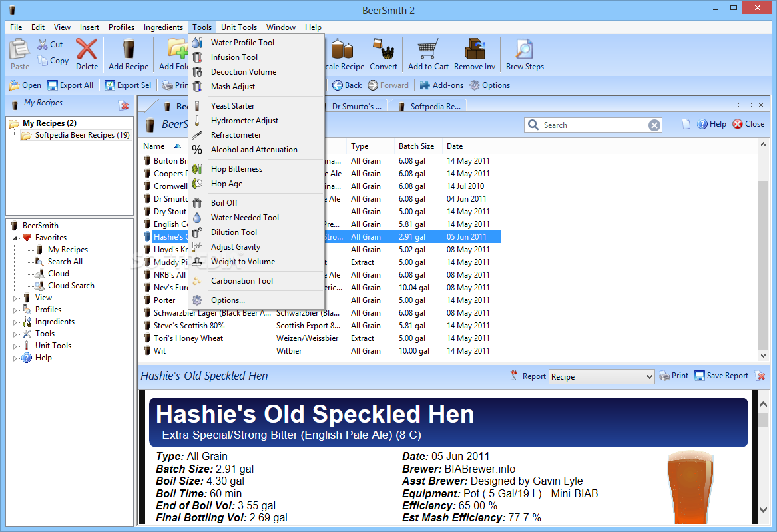Open the Report type dropdown showing Recipe
This screenshot has height=532, width=777.
click(602, 376)
